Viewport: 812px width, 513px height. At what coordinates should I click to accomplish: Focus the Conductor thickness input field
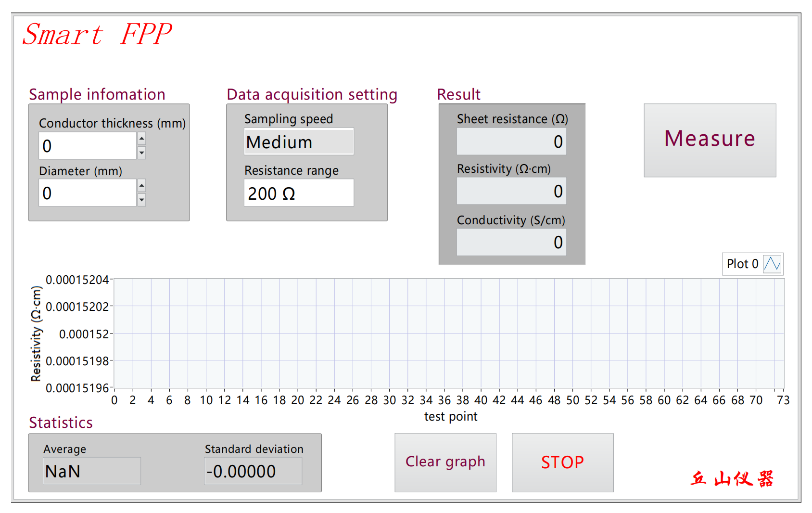pyautogui.click(x=88, y=146)
